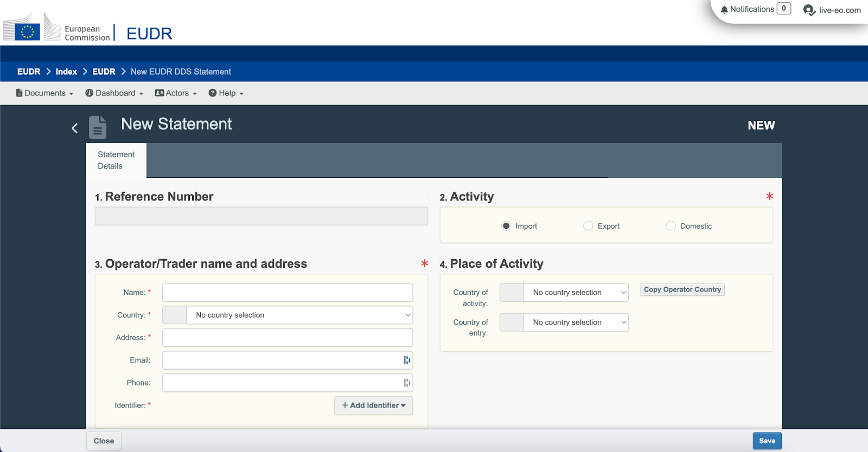Select the Export activity radio button
Viewport: 868px width, 452px height.
pyautogui.click(x=588, y=226)
